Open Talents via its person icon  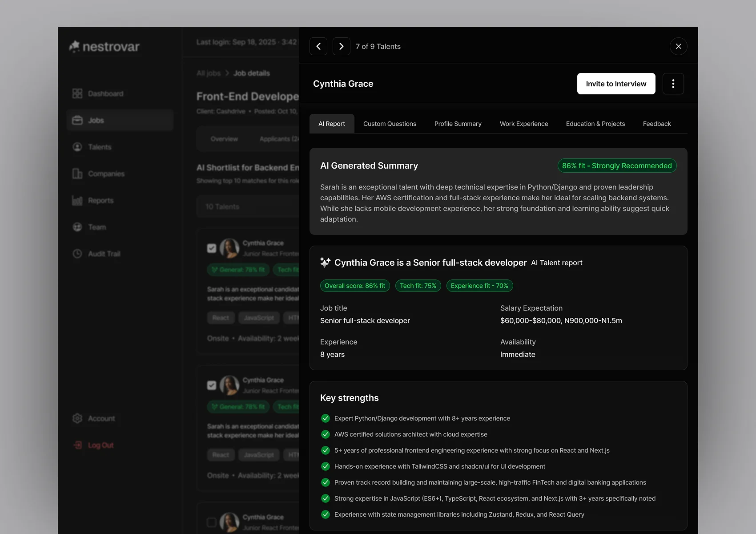point(77,147)
